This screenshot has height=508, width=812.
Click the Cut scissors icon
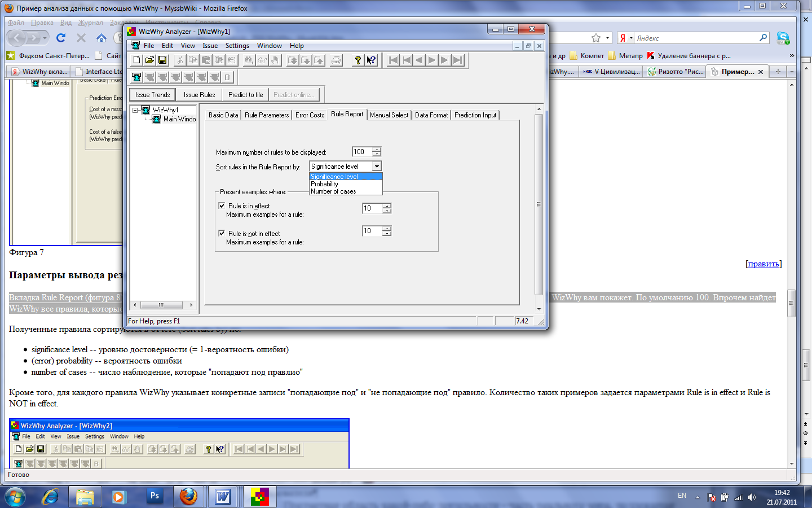(x=180, y=60)
